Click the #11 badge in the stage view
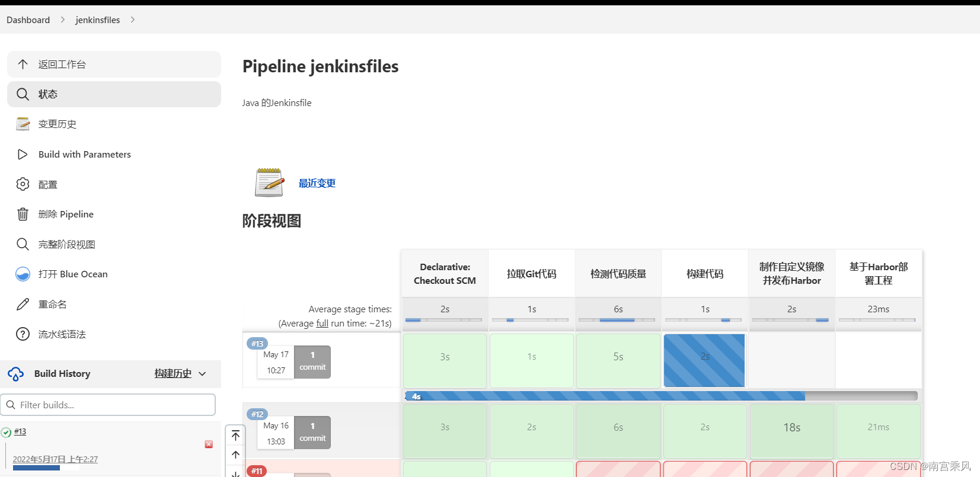Viewport: 980px width, 477px height. pyautogui.click(x=257, y=471)
